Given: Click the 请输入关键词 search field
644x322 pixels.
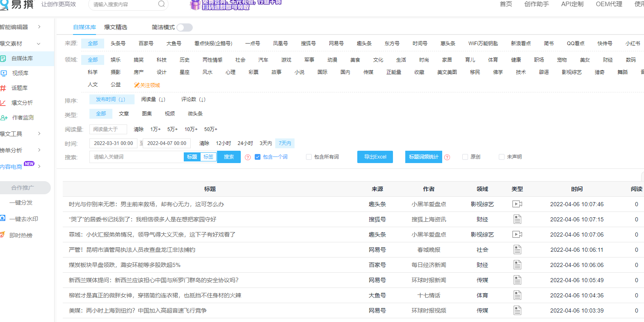Looking at the screenshot, I should tap(137, 157).
